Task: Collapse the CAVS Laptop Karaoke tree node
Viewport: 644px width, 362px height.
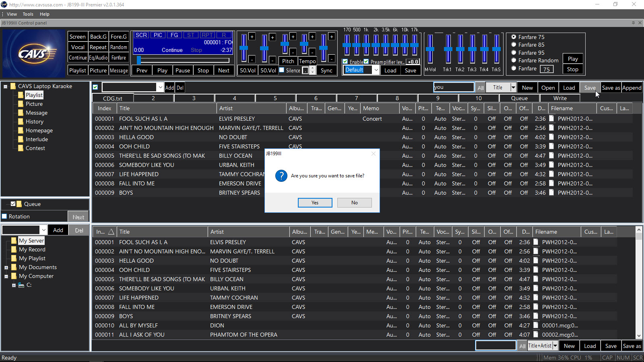Action: point(6,86)
